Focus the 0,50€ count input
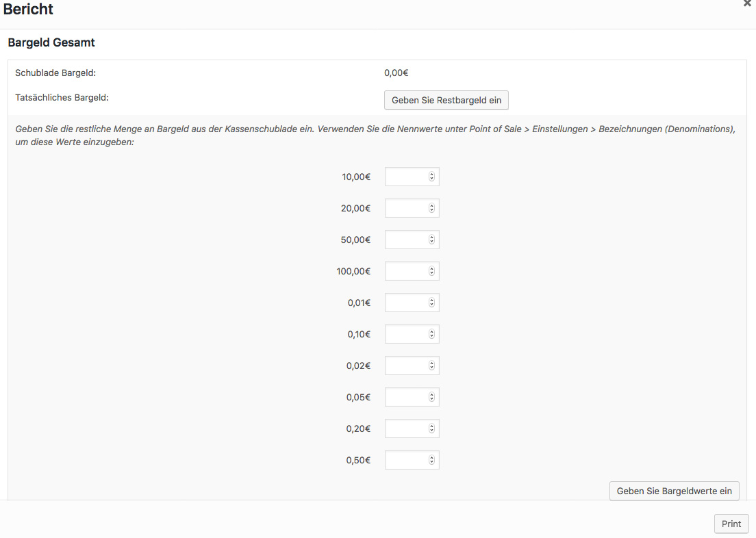Viewport: 756px width, 538px height. pyautogui.click(x=406, y=460)
